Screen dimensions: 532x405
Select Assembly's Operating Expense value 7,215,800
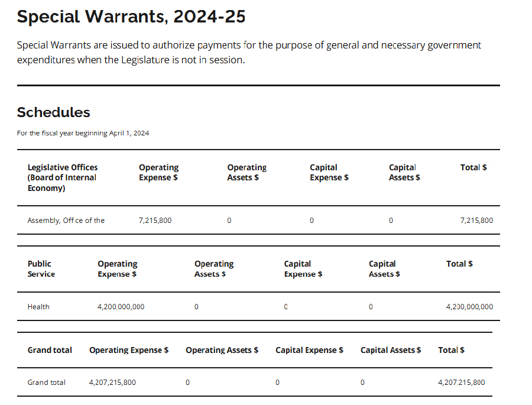point(155,221)
